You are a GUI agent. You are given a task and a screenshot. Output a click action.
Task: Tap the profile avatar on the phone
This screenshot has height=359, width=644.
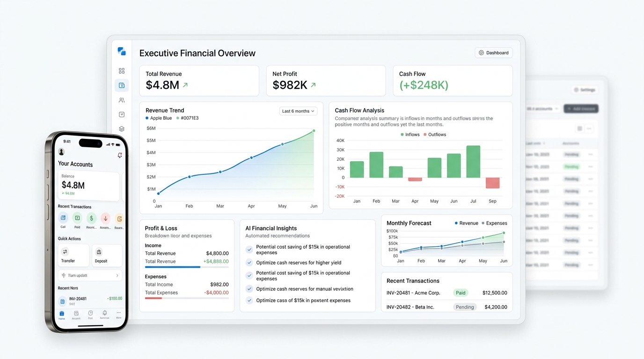61,152
